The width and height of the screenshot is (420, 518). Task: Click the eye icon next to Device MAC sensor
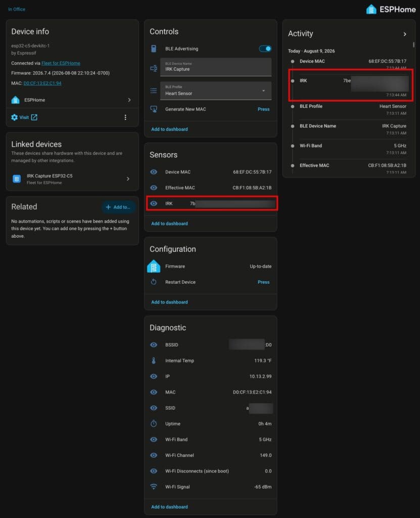click(x=154, y=172)
